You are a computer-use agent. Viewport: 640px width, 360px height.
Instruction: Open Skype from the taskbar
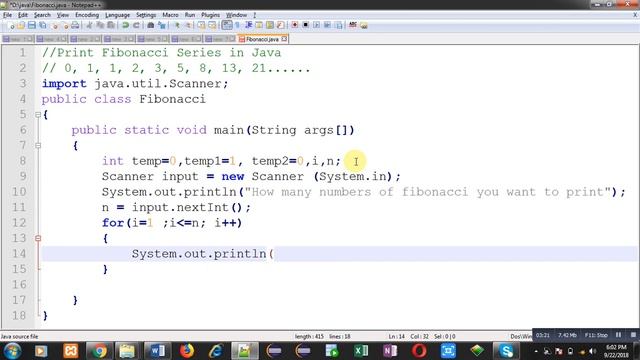point(506,351)
